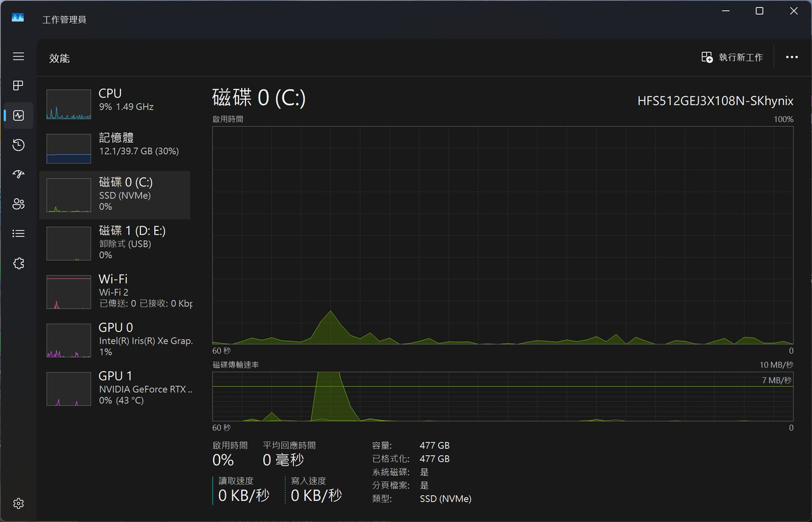This screenshot has height=522, width=812.
Task: Open the Services page icon
Action: pyautogui.click(x=18, y=263)
